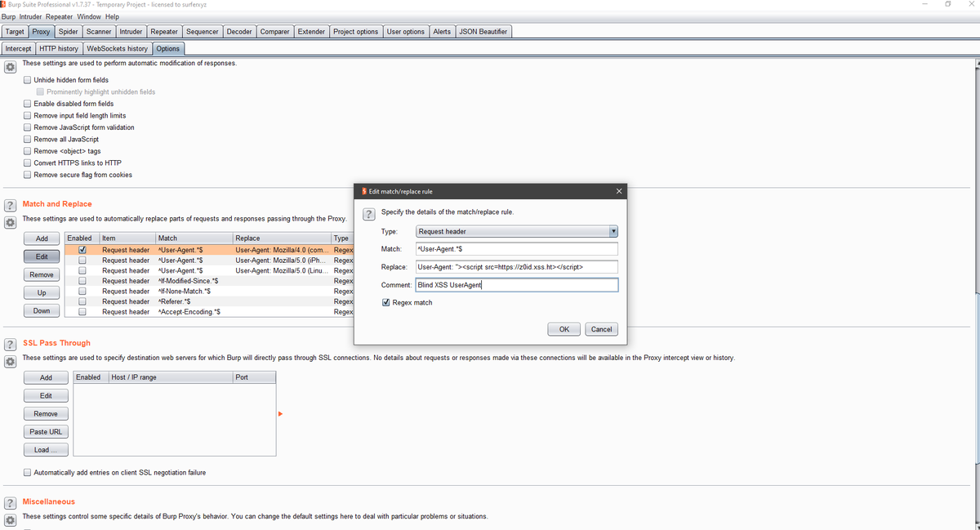Open the Repeater menu in menu bar
The image size is (980, 530).
[59, 16]
